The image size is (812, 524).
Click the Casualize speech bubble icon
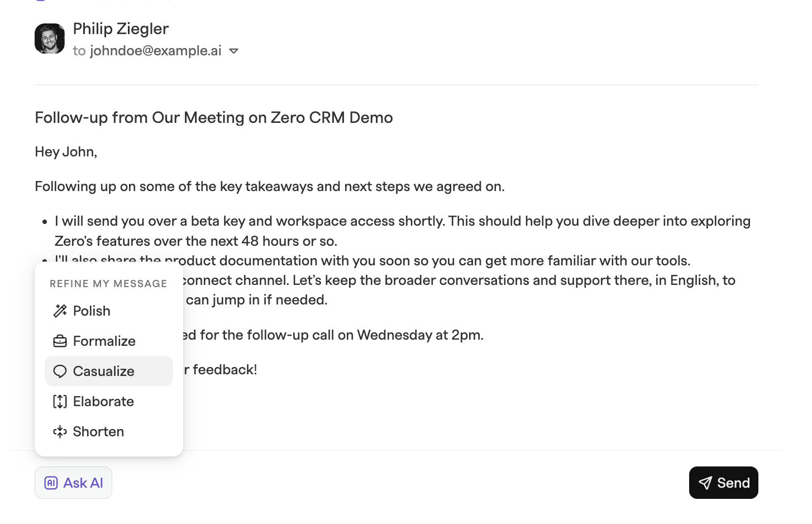click(60, 371)
